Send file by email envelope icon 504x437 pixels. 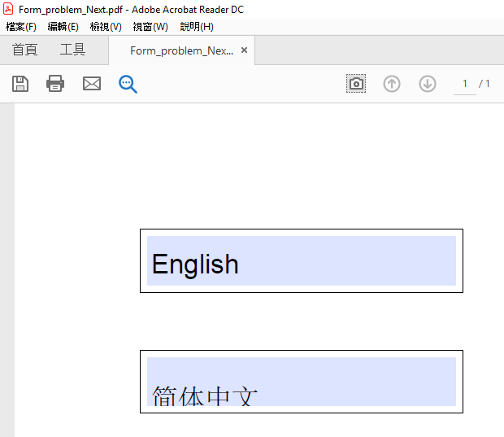coord(92,84)
